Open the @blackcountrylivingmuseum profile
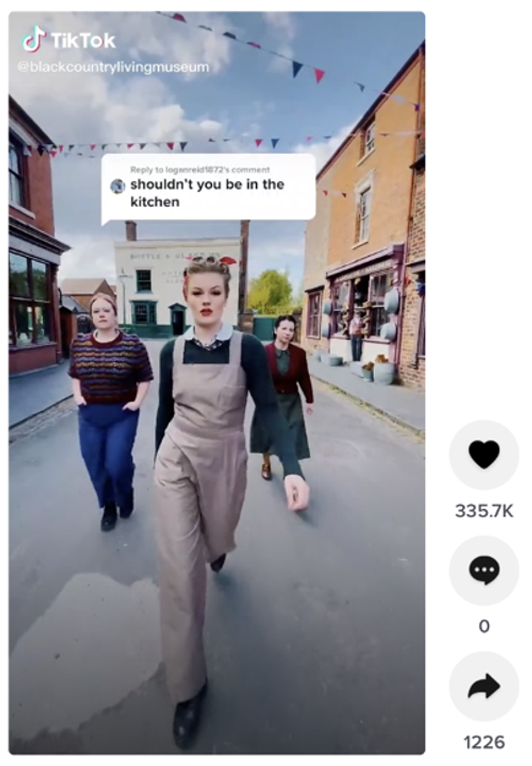Screen dimensions: 532x766 tap(114, 67)
